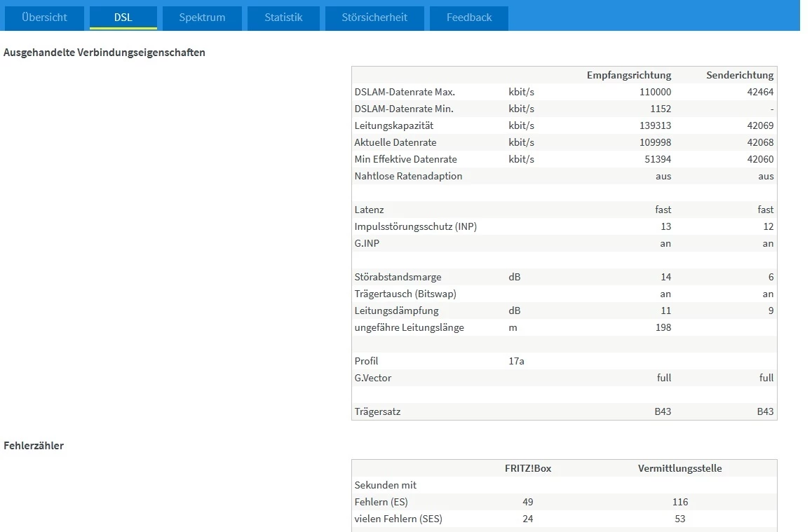The width and height of the screenshot is (812, 532).
Task: Click the Leitungskapazität receive value 139313
Action: (655, 125)
